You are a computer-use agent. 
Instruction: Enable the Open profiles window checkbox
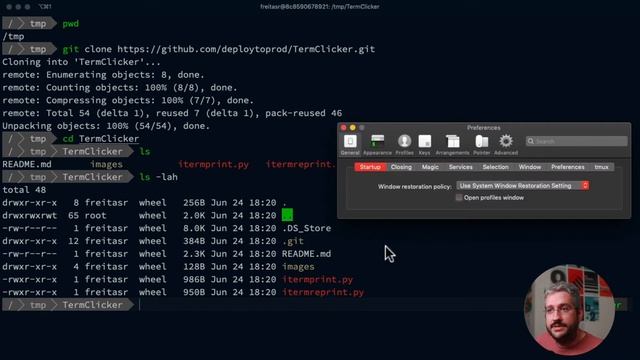click(459, 198)
